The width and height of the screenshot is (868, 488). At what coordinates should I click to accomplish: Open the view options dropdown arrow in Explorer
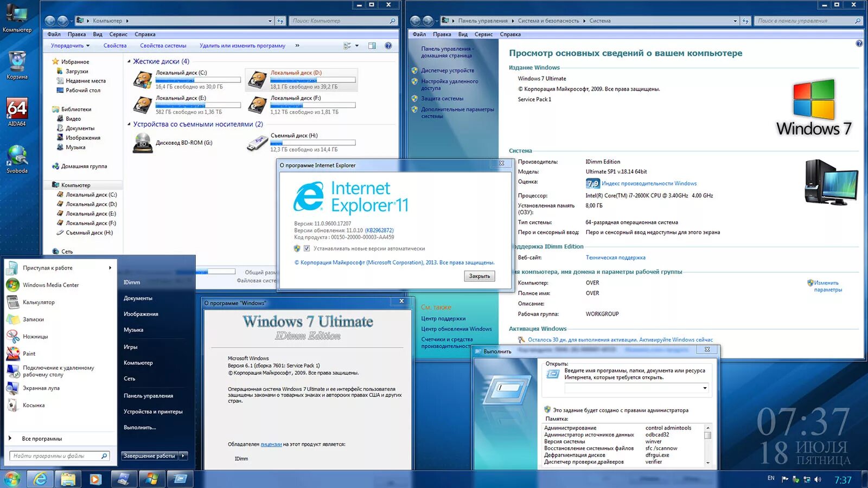pyautogui.click(x=357, y=46)
